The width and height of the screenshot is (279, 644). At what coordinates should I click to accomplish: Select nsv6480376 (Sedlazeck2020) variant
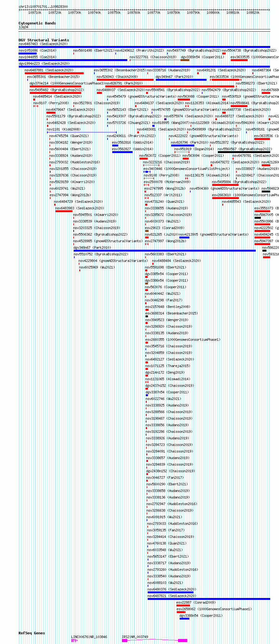click(x=171, y=589)
